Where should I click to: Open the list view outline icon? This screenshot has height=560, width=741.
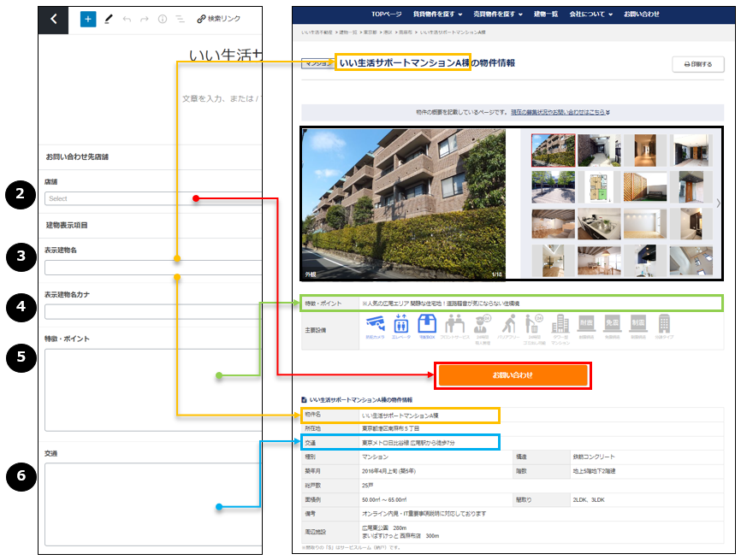(x=180, y=19)
